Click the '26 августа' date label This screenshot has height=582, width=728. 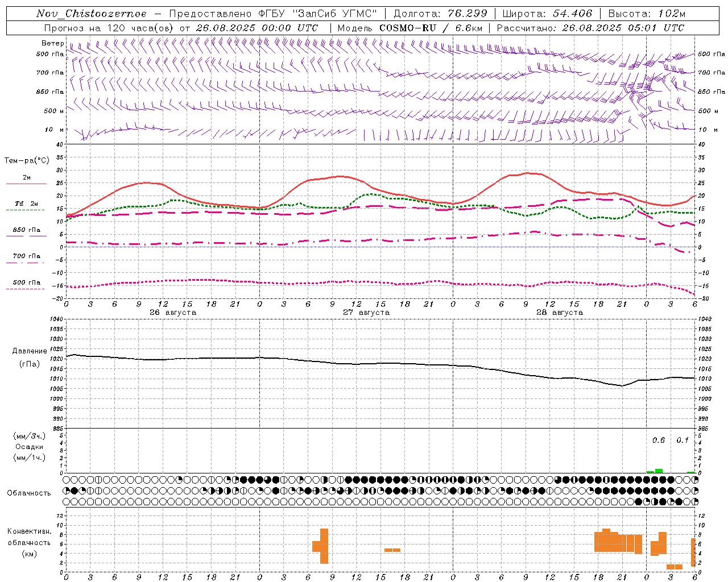pos(173,313)
